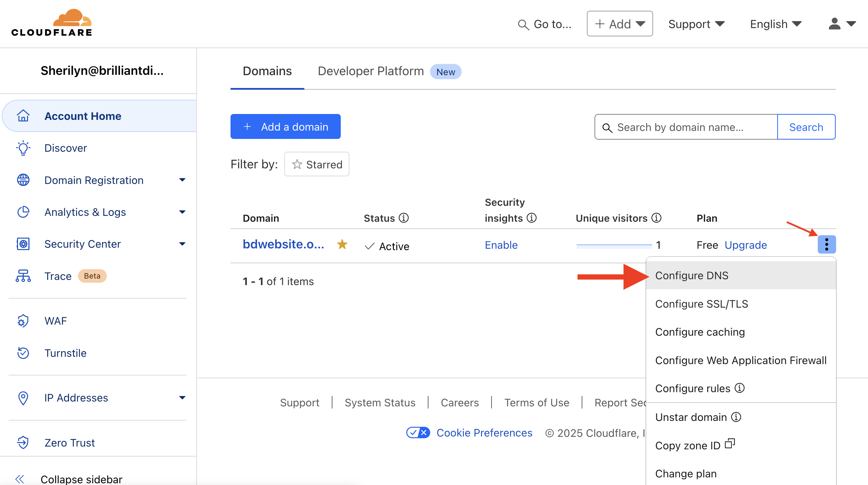Open the three-dot domain actions menu
Image resolution: width=868 pixels, height=485 pixels.
click(x=826, y=245)
